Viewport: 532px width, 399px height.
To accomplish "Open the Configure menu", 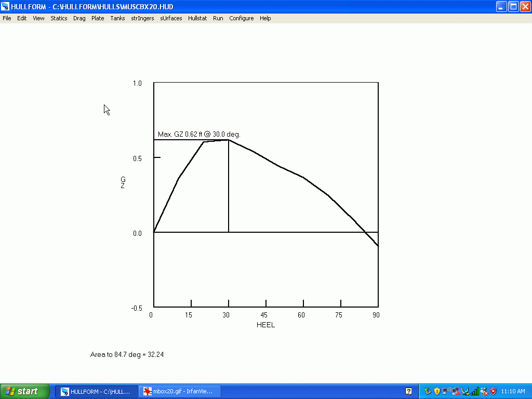I will [x=242, y=18].
